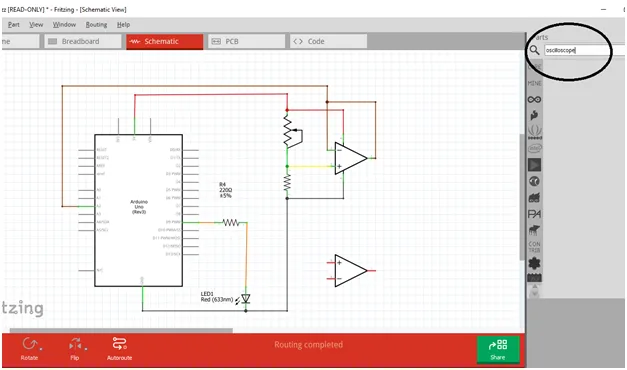Screen dimensions: 627x370
Task: Click the parts search magnifier icon
Action: pyautogui.click(x=535, y=50)
